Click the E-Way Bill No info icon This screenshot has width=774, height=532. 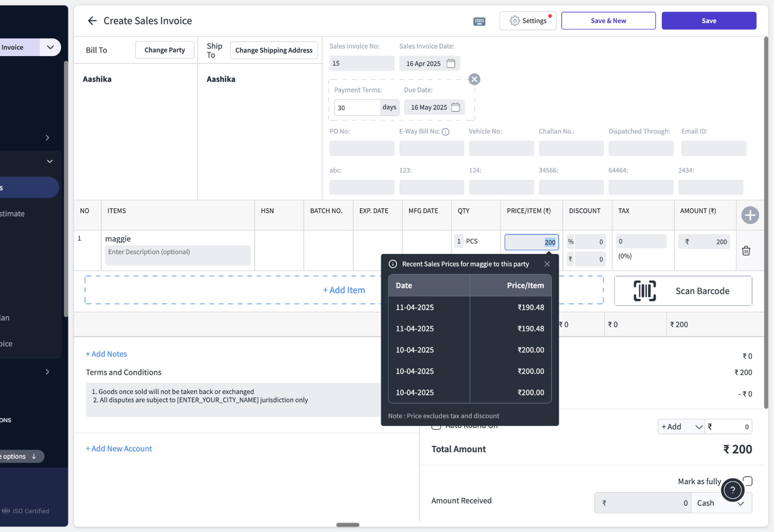[x=445, y=132]
